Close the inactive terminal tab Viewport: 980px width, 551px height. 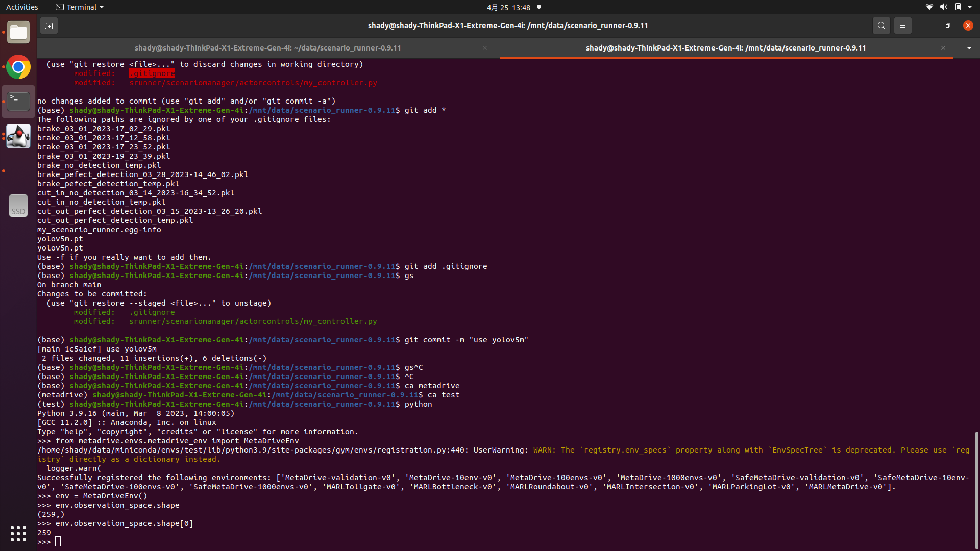485,47
